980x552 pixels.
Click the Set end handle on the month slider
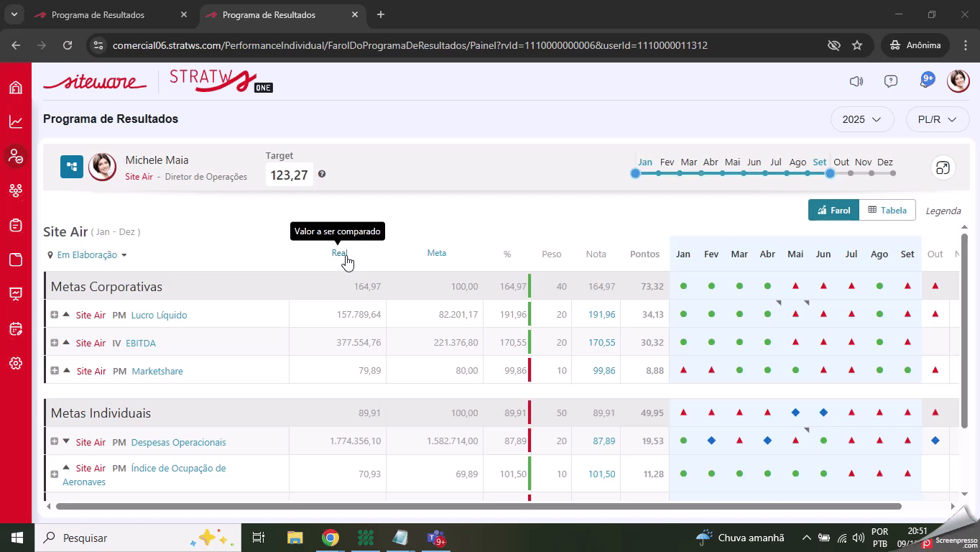click(x=830, y=173)
